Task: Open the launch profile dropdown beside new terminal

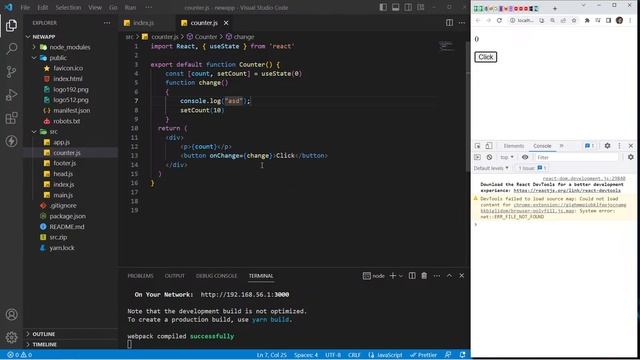Action: 401,276
